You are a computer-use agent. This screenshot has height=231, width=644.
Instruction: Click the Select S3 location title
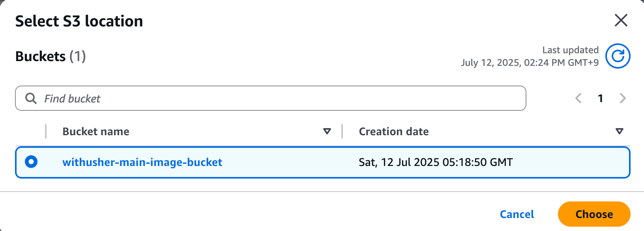pyautogui.click(x=79, y=21)
